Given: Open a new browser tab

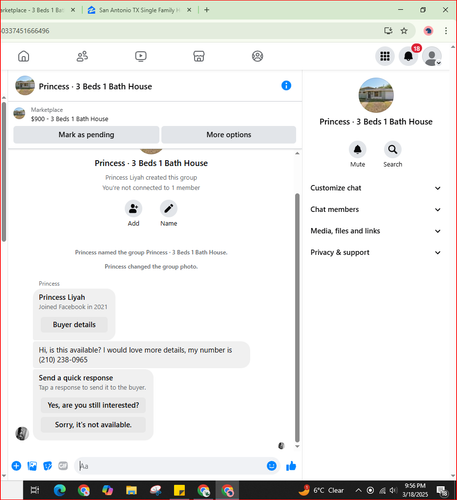Looking at the screenshot, I should coord(207,10).
